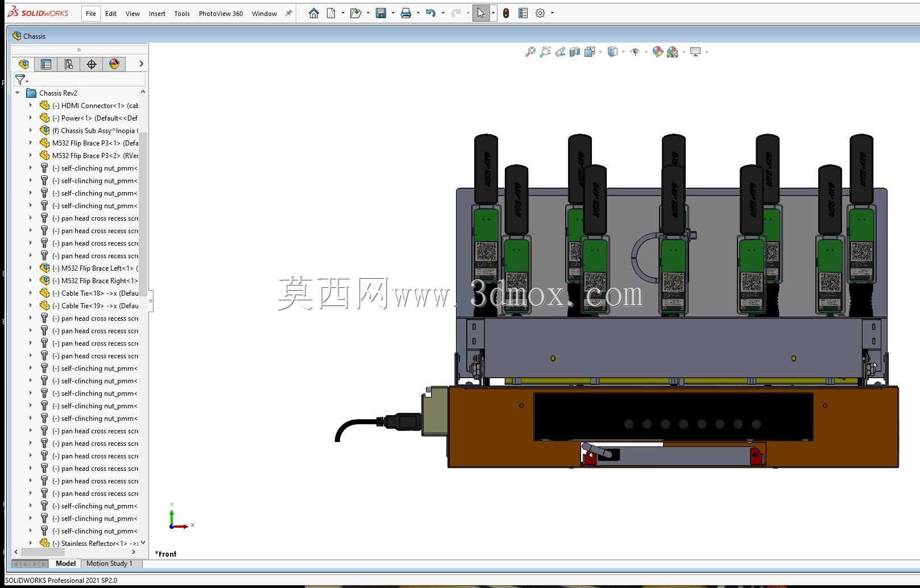
Task: Click Edit Appearance icon
Action: click(x=658, y=52)
